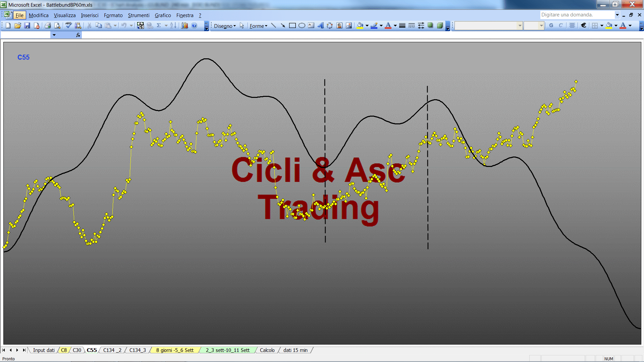The height and width of the screenshot is (362, 644).
Task: Click the Insert Function fx button
Action: (x=78, y=35)
